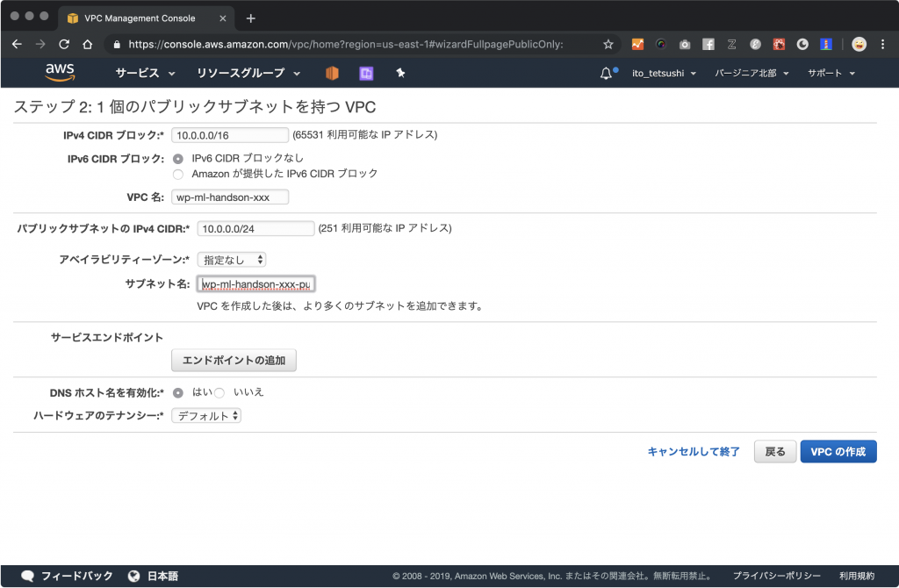This screenshot has height=588, width=899.
Task: Focus the VPC 名 input field
Action: (230, 197)
